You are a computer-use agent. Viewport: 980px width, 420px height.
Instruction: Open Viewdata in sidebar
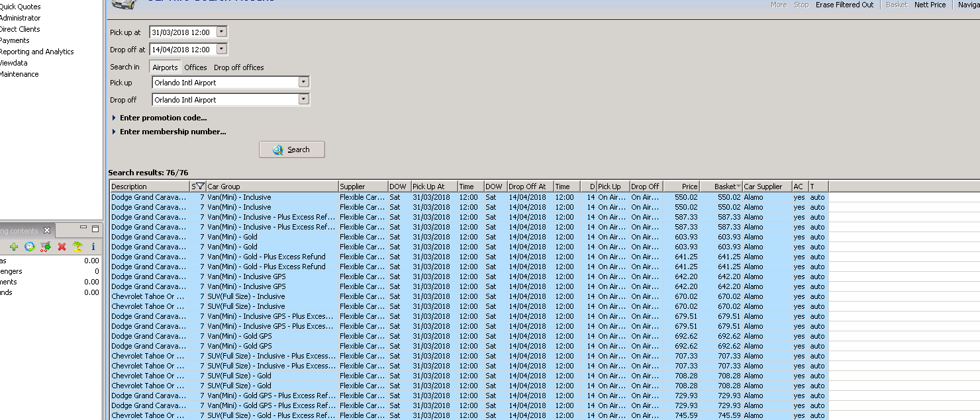tap(14, 63)
